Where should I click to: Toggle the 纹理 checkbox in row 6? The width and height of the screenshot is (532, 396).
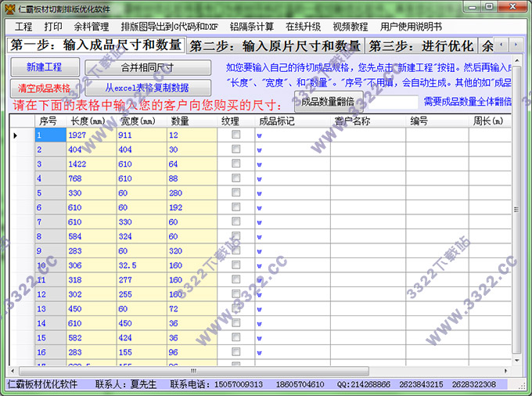[235, 207]
